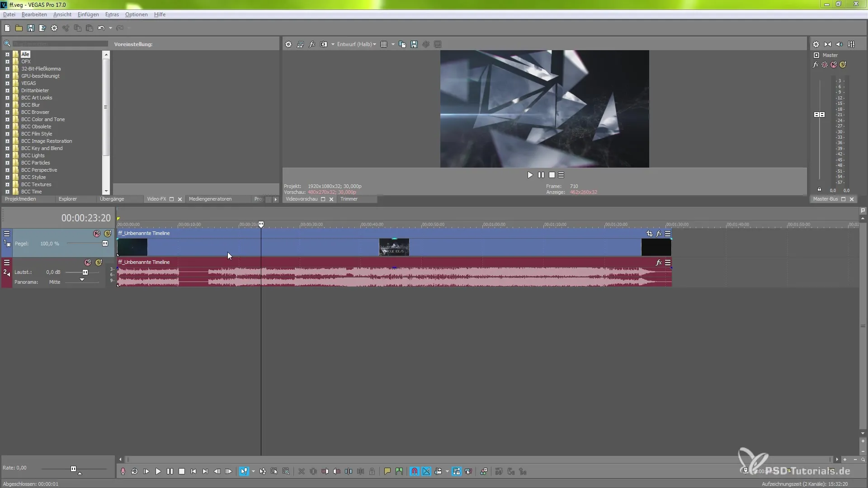Copy the preview snapshot to the clipboard
Viewport: 868px width, 488px height.
pos(402,44)
